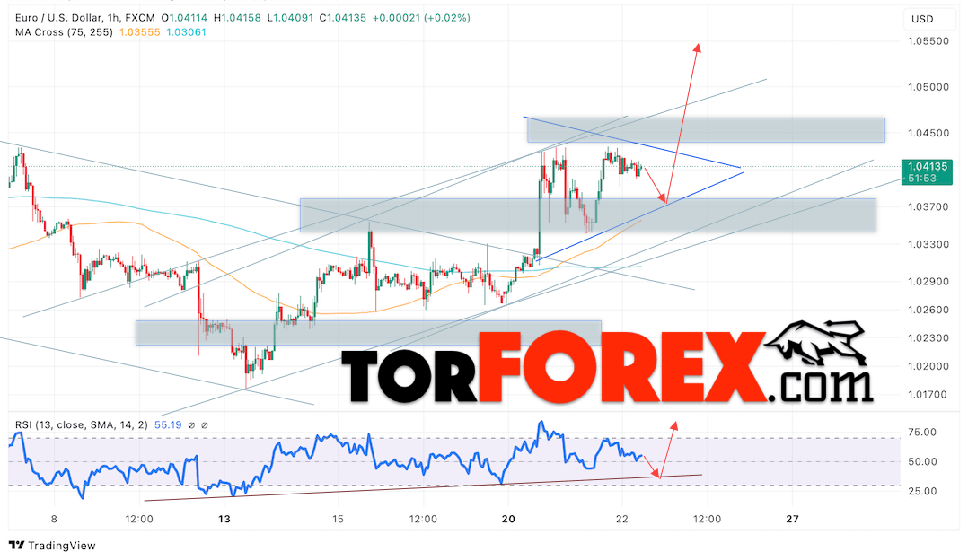Click the 1.03300 price axis label
Screen dimensions: 968x560
928,244
